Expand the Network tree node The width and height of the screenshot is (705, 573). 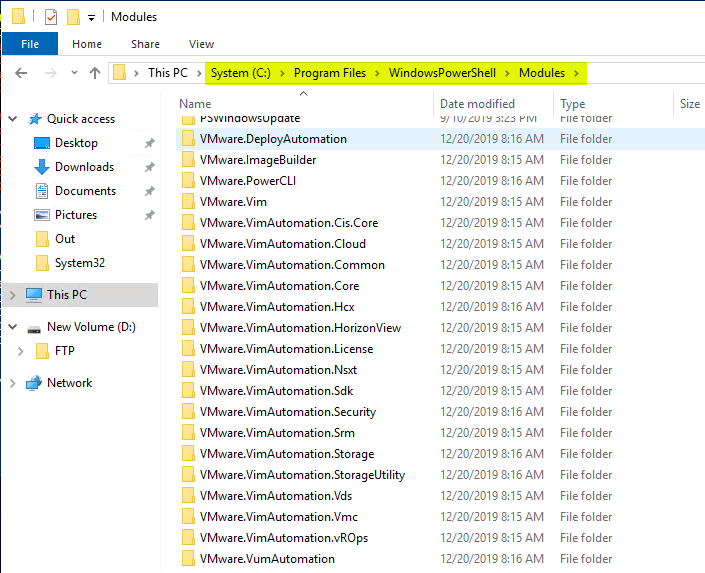click(x=13, y=383)
